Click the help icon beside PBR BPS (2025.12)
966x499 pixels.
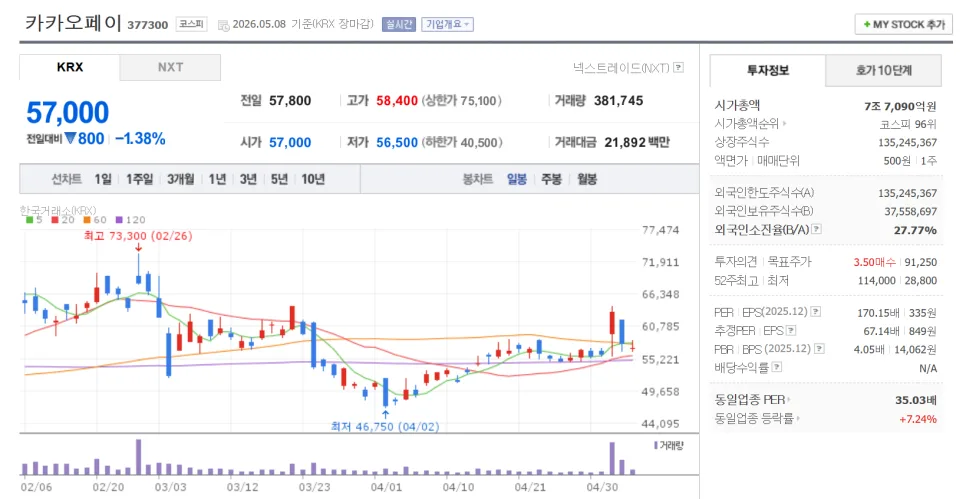[819, 349]
